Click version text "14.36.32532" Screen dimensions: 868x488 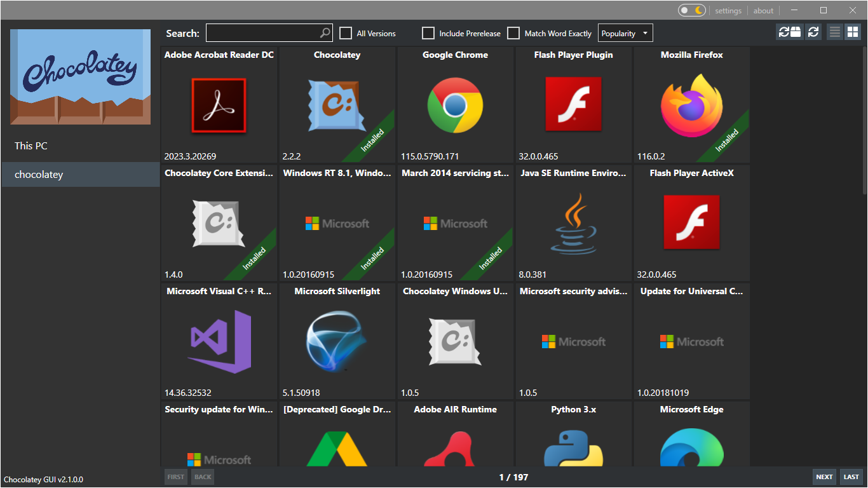[x=188, y=393]
